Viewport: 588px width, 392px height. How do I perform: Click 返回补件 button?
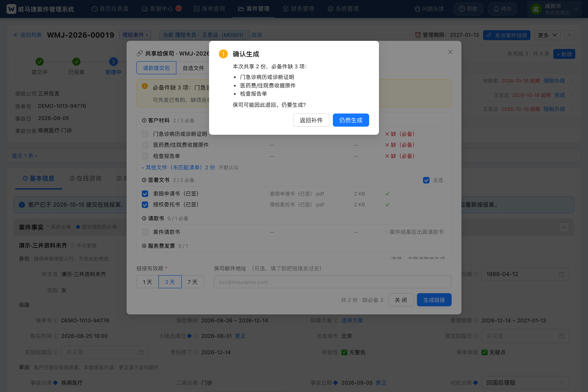click(311, 120)
